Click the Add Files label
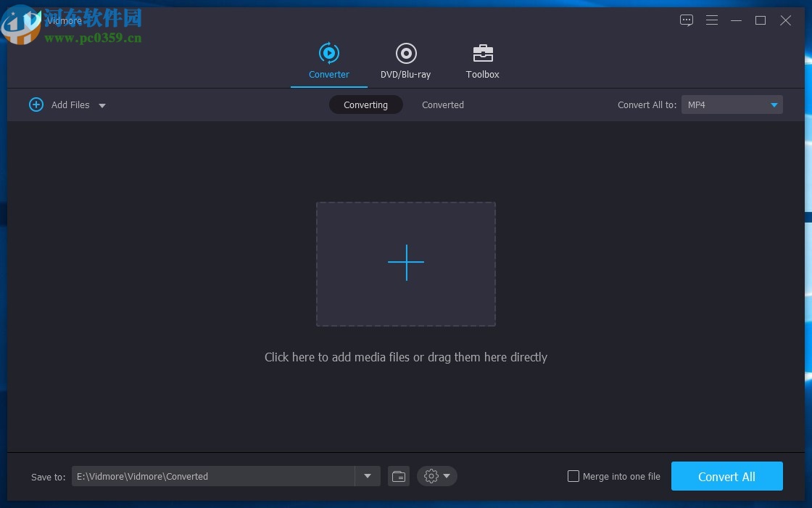Screen dimensions: 812x508 click(x=70, y=105)
